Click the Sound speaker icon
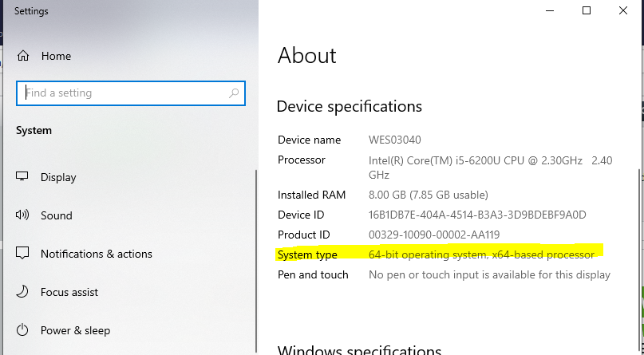Viewport: 644px width, 355px height. (22, 215)
